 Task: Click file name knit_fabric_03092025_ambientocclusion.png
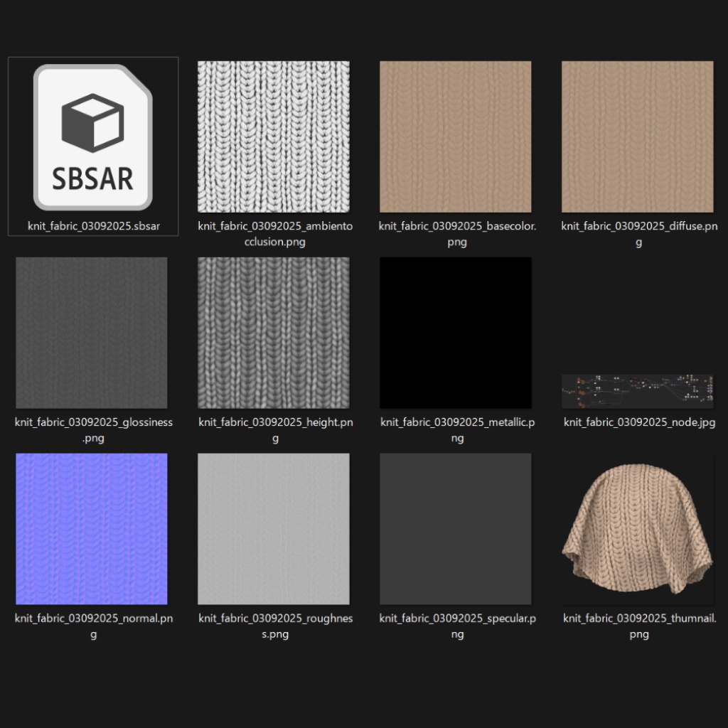(x=275, y=234)
